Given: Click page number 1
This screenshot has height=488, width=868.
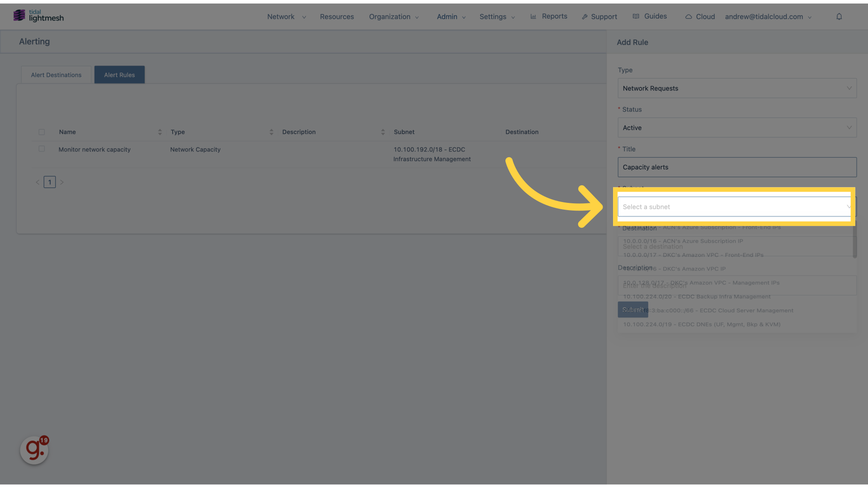Looking at the screenshot, I should tap(50, 182).
